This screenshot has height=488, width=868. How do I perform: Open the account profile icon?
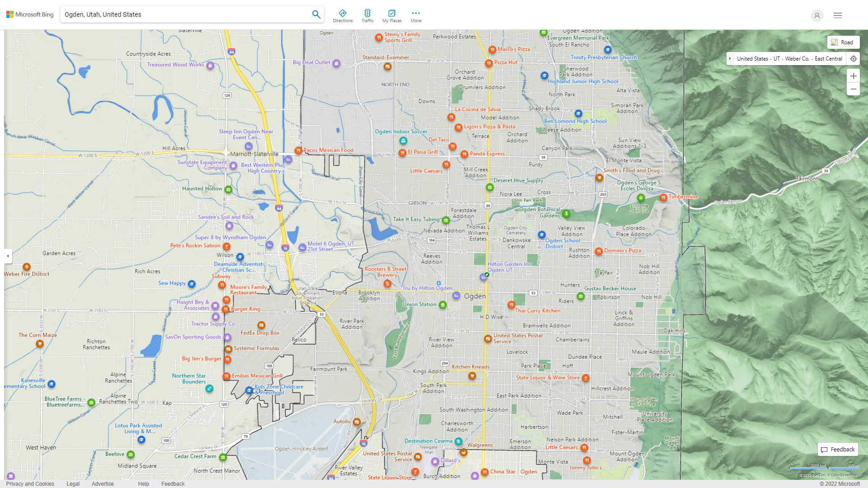pos(817,15)
